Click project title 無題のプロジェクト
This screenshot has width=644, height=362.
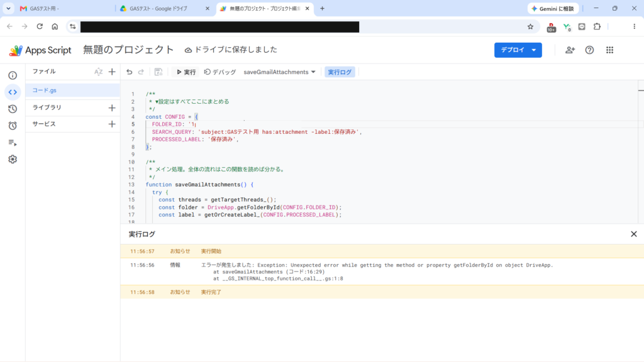128,50
